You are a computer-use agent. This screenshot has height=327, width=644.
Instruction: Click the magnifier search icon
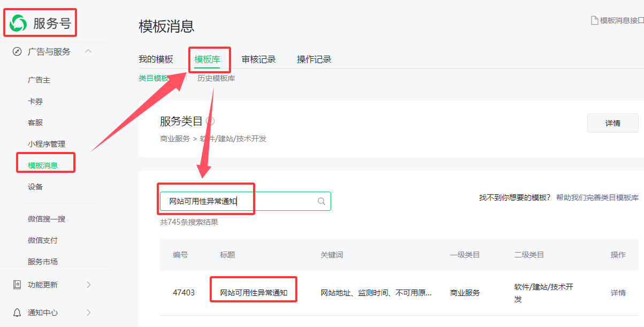pyautogui.click(x=321, y=201)
